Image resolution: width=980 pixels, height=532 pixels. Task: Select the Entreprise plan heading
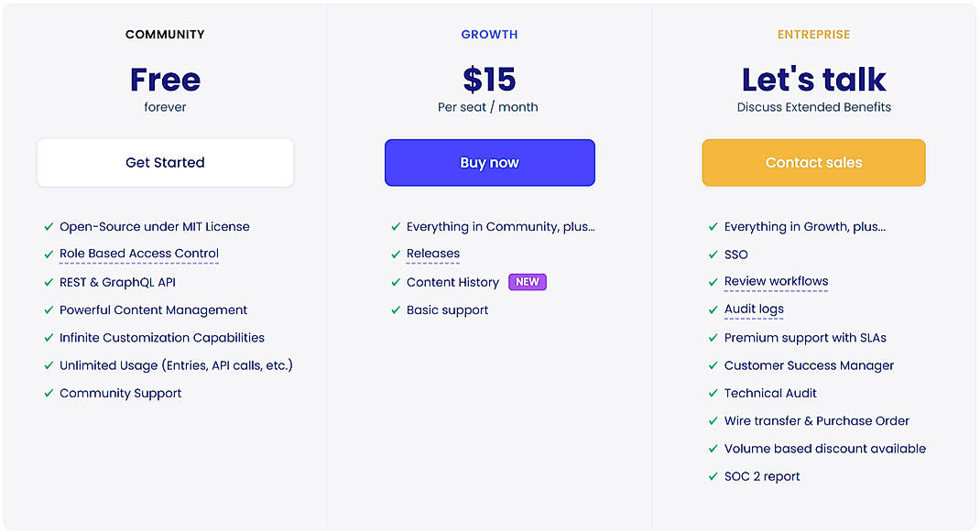pos(813,35)
